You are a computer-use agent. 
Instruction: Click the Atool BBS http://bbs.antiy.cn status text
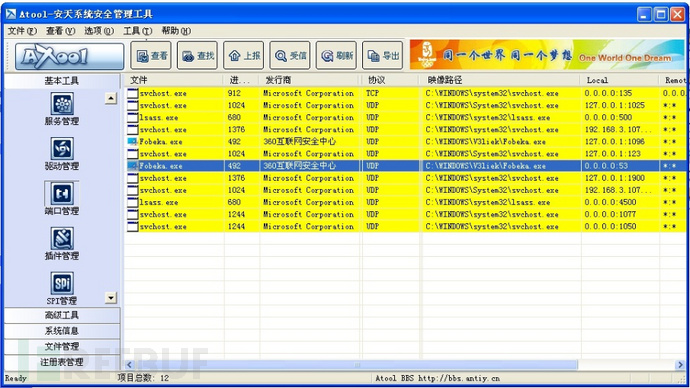pyautogui.click(x=437, y=378)
